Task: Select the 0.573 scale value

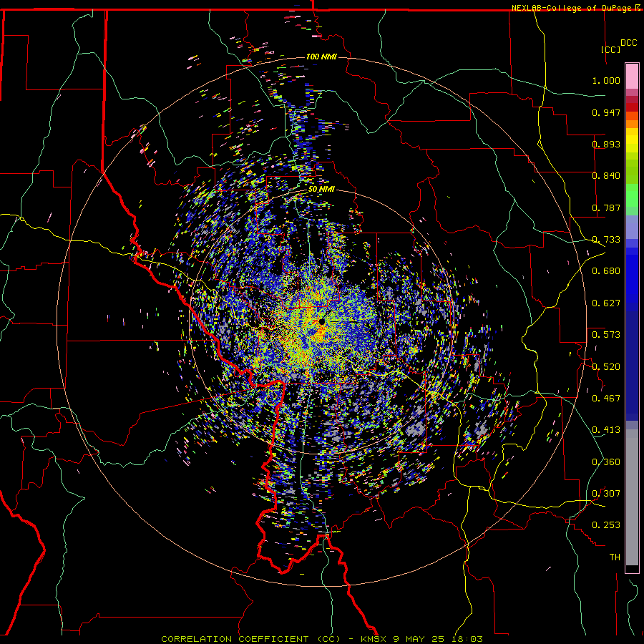Action: click(606, 335)
